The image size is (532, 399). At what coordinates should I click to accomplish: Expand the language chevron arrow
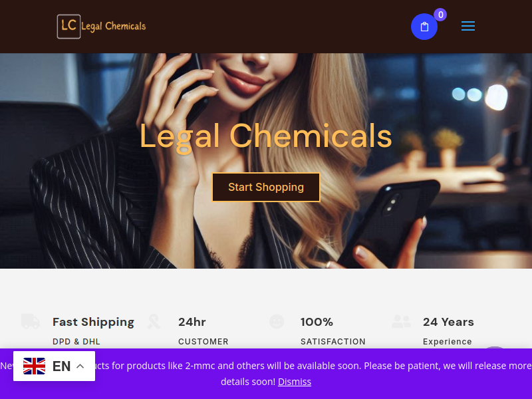(80, 366)
